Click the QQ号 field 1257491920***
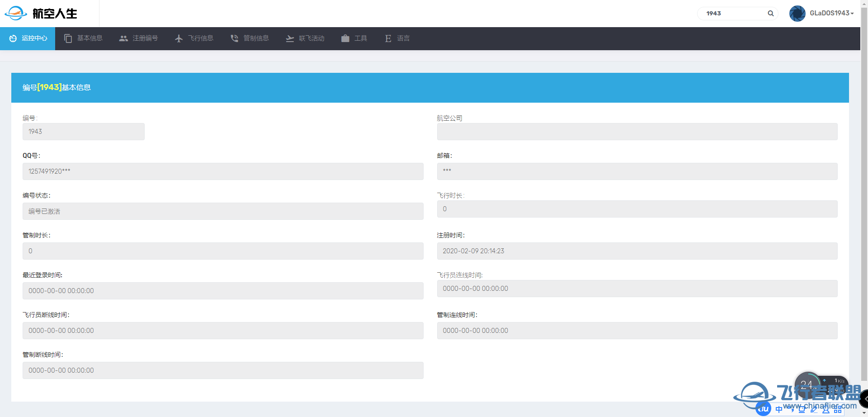The width and height of the screenshot is (868, 417). (223, 171)
